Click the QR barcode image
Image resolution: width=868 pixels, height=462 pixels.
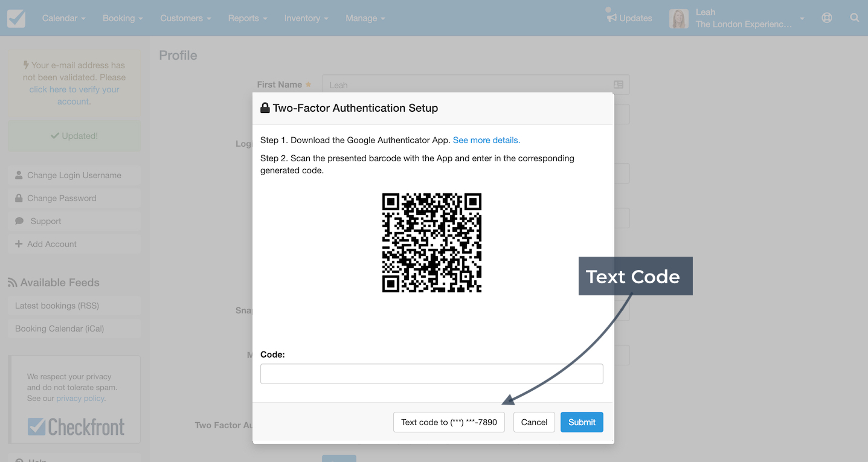click(x=432, y=243)
